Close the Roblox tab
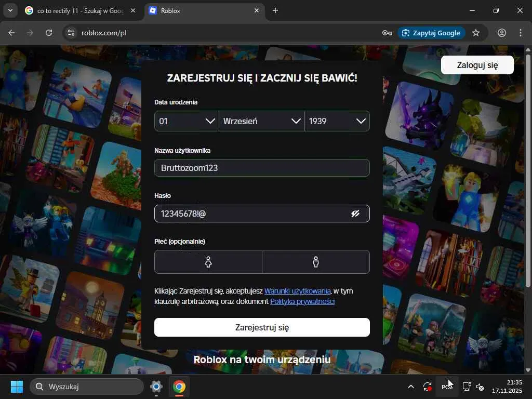 pyautogui.click(x=257, y=10)
